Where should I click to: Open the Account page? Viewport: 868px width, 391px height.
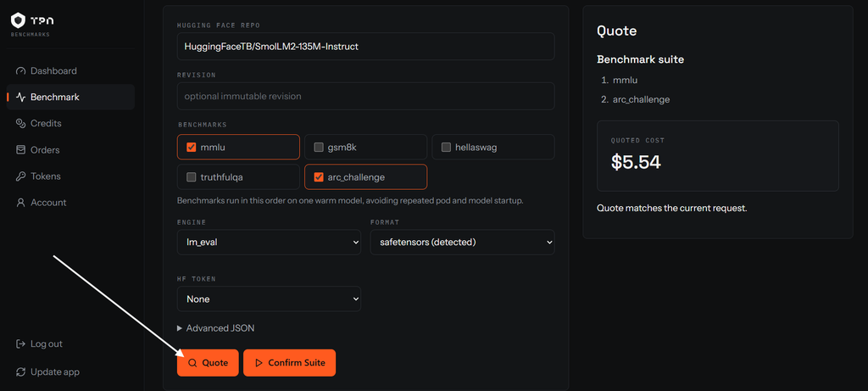(70, 203)
